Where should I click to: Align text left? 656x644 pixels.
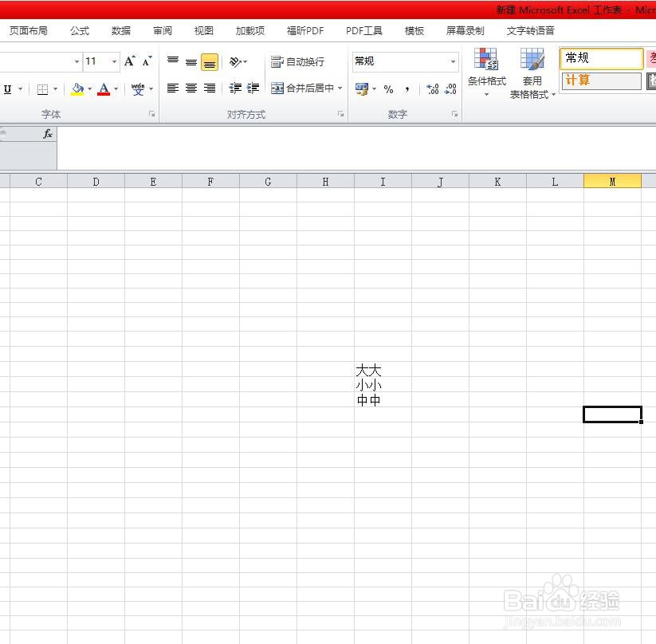click(173, 88)
